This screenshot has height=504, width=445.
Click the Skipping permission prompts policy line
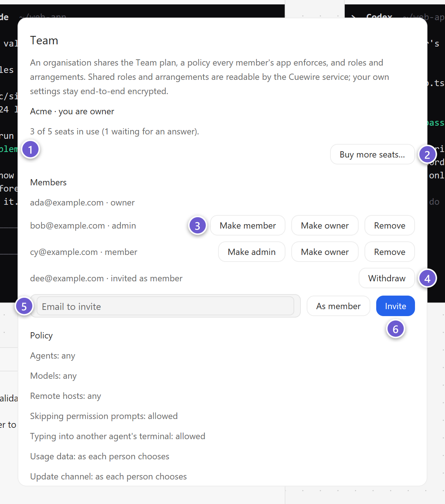104,416
